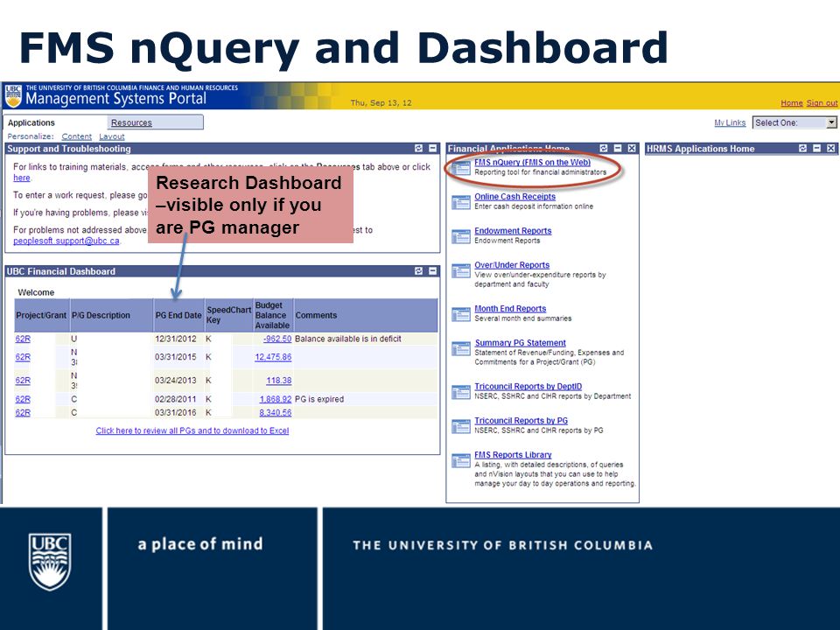
Task: Refresh the Financial Applications Home pagelet
Action: pos(604,149)
